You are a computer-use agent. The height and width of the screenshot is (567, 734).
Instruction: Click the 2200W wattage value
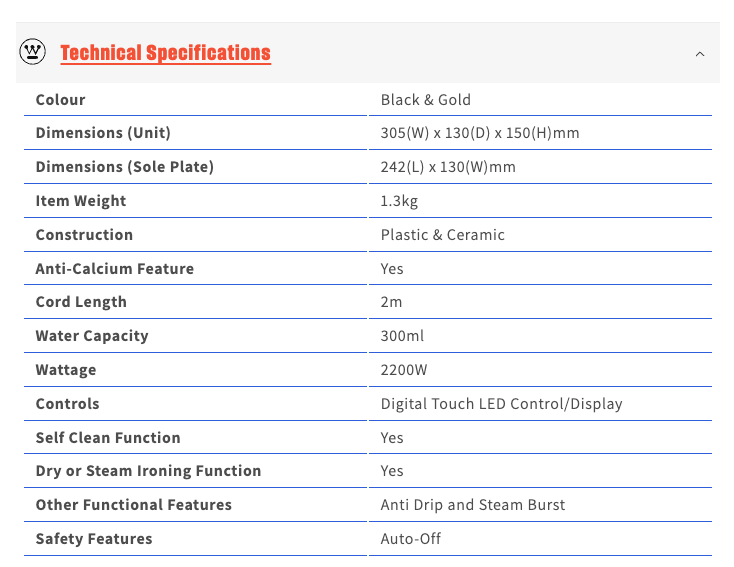point(404,370)
